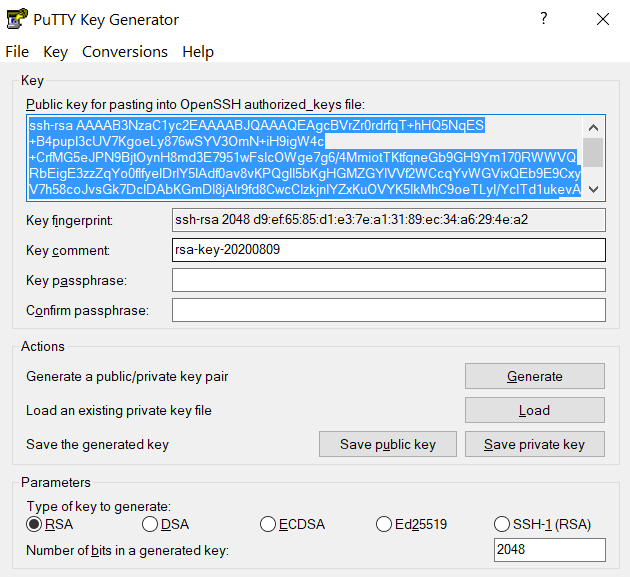Screen dimensions: 630x577
Task: Click the question mark help button
Action: point(544,18)
